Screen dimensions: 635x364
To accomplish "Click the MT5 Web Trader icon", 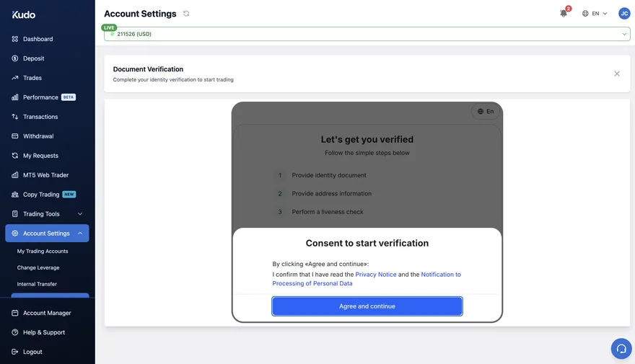I will 15,174.
